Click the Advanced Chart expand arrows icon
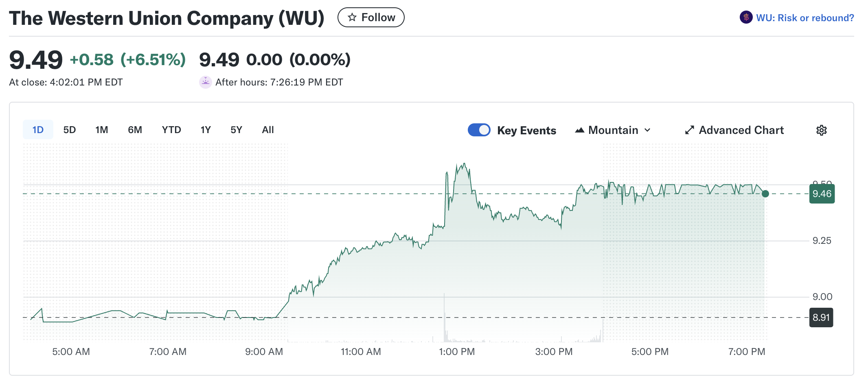The width and height of the screenshot is (868, 381). [689, 130]
